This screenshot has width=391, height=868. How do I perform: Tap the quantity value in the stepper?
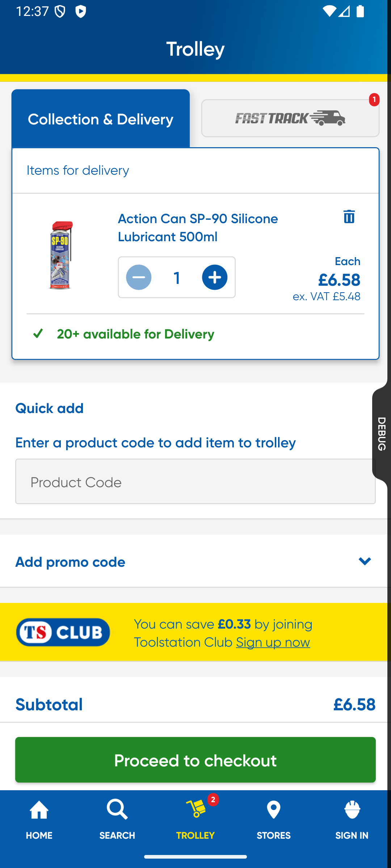[177, 278]
